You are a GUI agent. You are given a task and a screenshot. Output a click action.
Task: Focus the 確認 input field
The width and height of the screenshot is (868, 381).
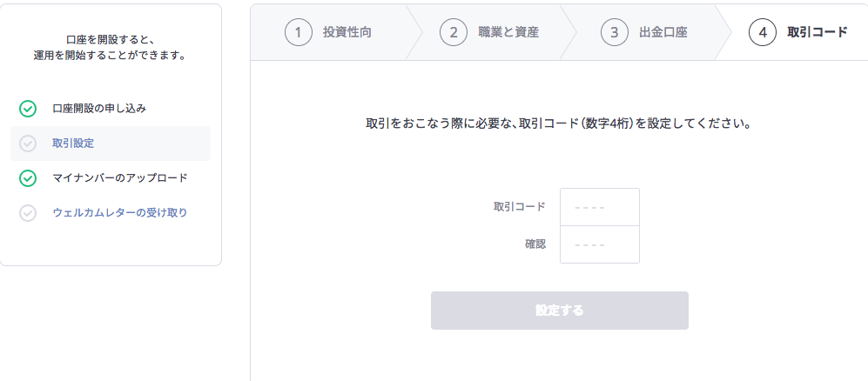click(600, 244)
